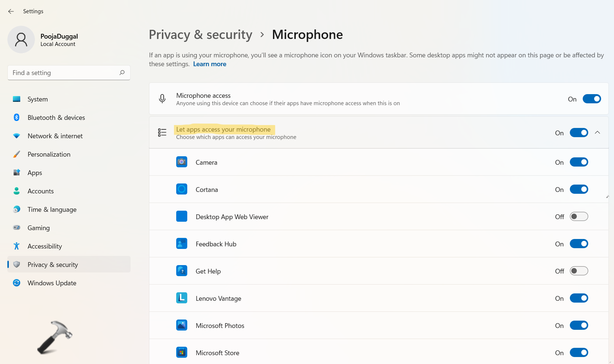
Task: Navigate back to Privacy & security breadcrumb
Action: coord(200,35)
